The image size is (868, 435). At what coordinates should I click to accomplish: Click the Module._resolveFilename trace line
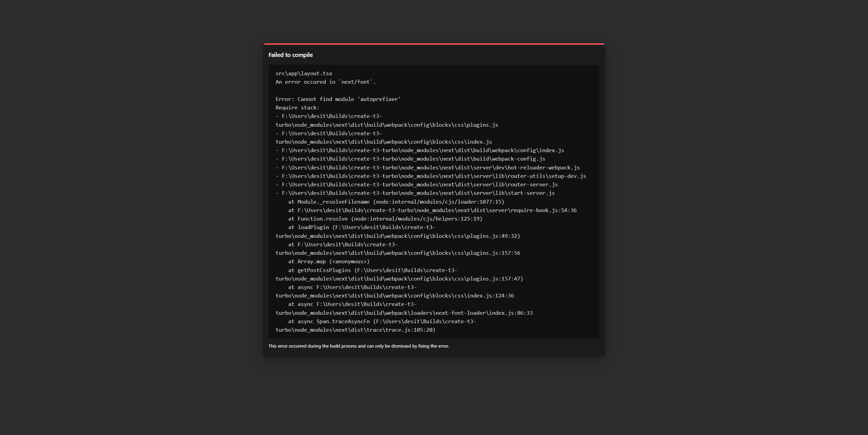tap(396, 202)
